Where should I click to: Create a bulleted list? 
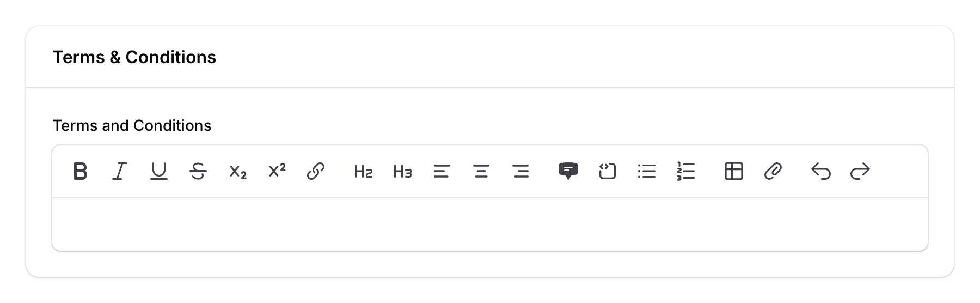647,172
